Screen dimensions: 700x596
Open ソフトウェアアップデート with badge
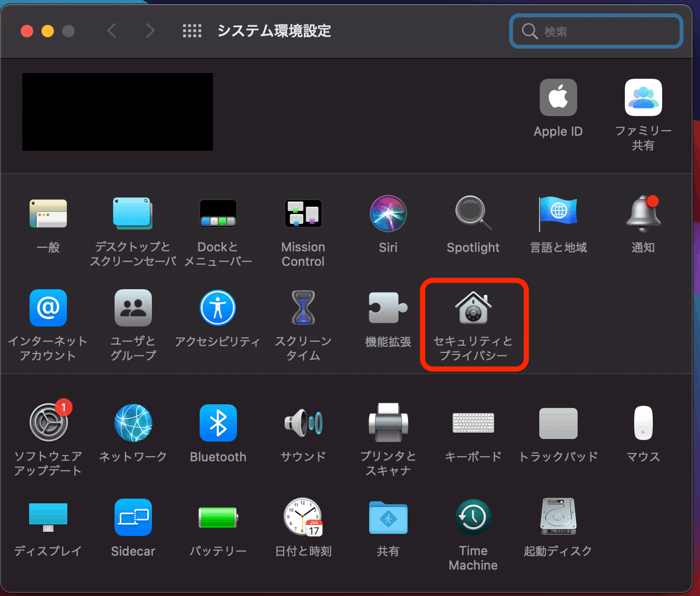pos(48,423)
